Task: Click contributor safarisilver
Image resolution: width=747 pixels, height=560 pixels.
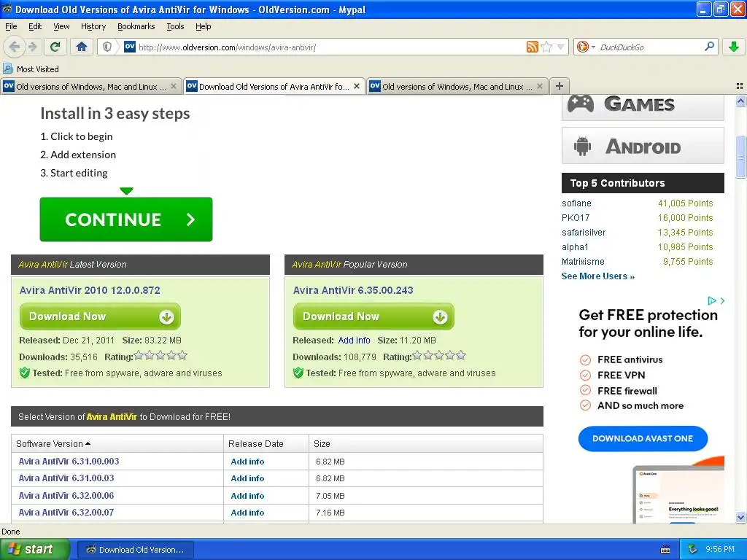Action: 584,233
